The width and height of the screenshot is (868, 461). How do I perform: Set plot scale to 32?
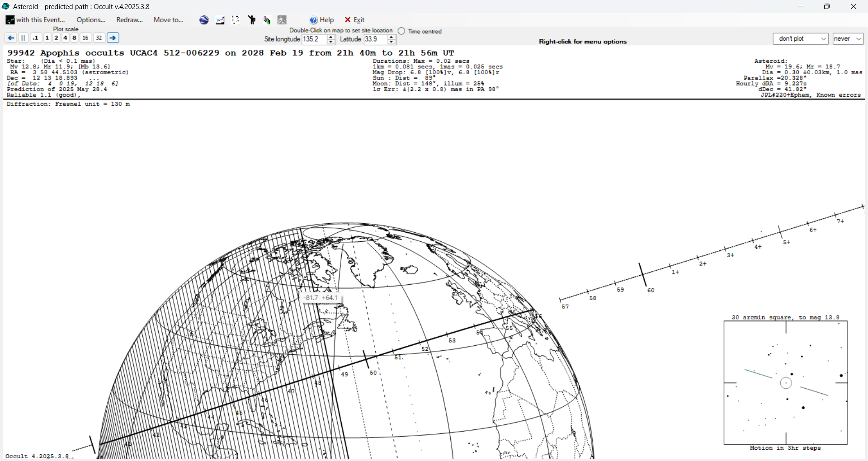pyautogui.click(x=99, y=38)
